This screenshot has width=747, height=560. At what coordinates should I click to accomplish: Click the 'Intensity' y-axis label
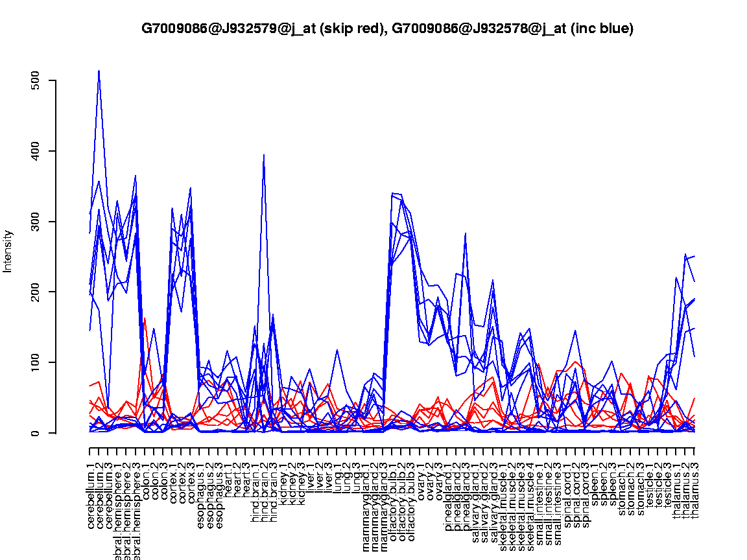[8, 251]
